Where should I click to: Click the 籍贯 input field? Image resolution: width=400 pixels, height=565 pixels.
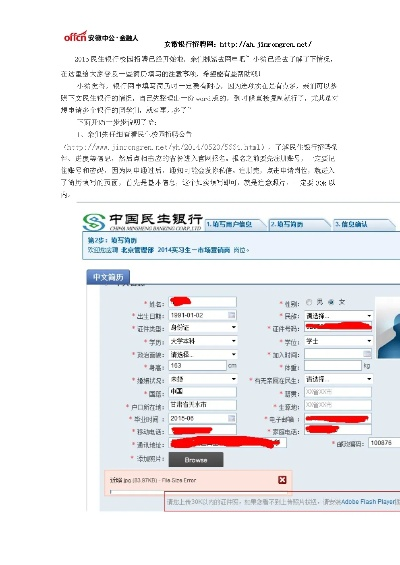tap(338, 392)
